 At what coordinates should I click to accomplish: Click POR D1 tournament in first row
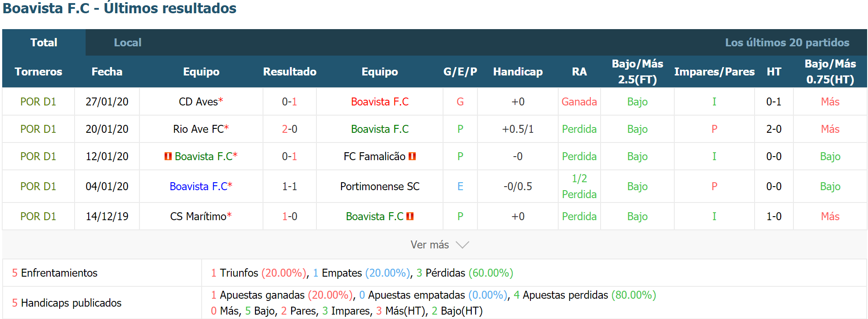point(38,102)
